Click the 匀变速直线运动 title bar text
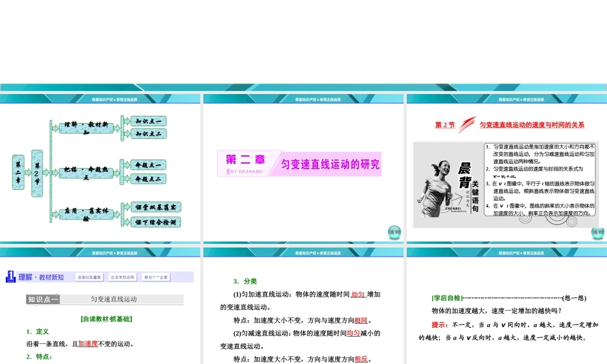This screenshot has width=607, height=364. tap(114, 299)
